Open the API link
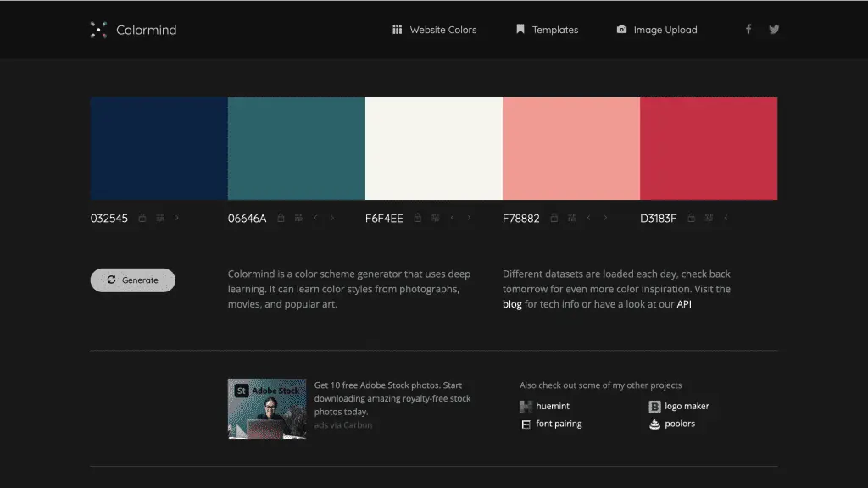The height and width of the screenshot is (488, 868). tap(684, 304)
